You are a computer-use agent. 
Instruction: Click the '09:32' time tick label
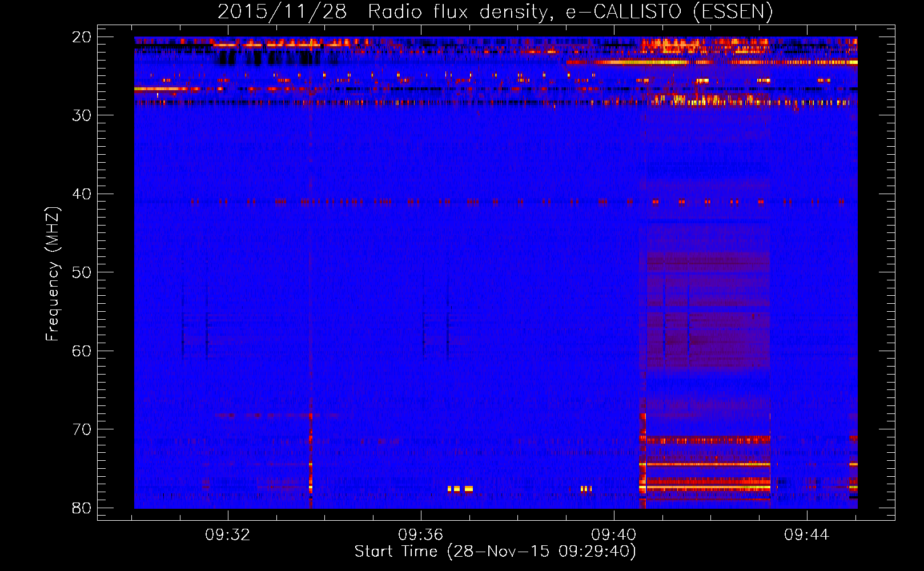tap(228, 535)
